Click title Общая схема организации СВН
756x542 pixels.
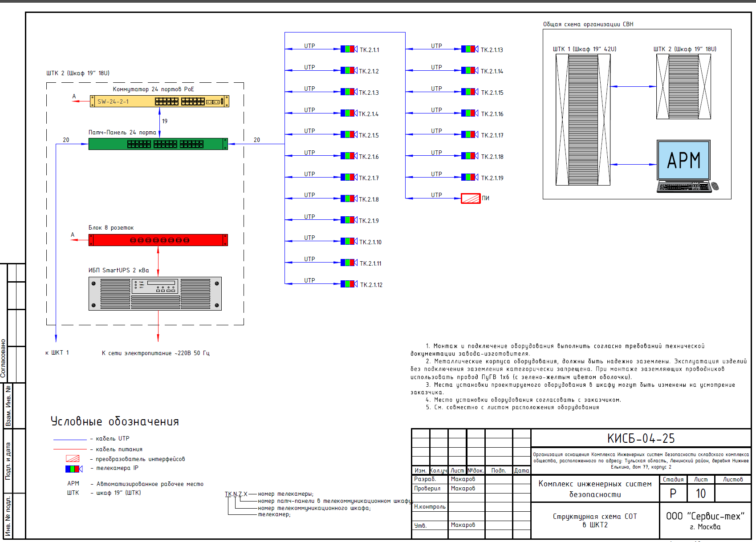[x=588, y=24]
